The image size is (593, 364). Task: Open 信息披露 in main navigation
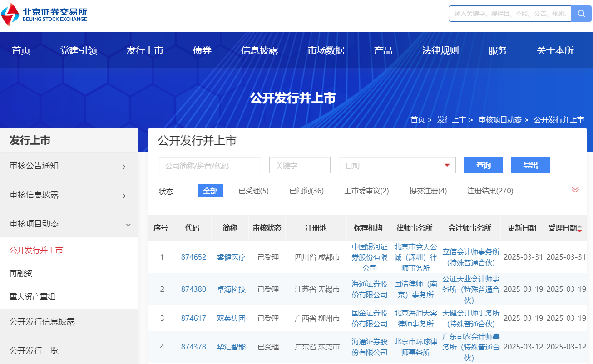tap(259, 50)
